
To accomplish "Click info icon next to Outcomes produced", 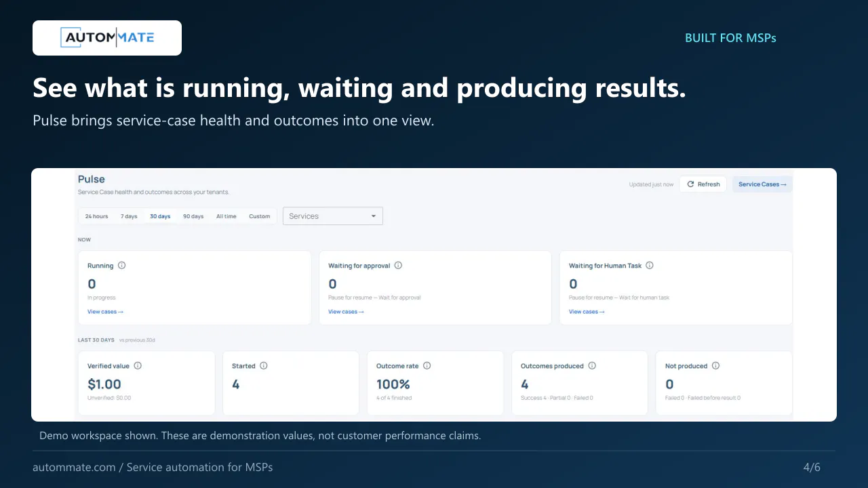I will (592, 365).
